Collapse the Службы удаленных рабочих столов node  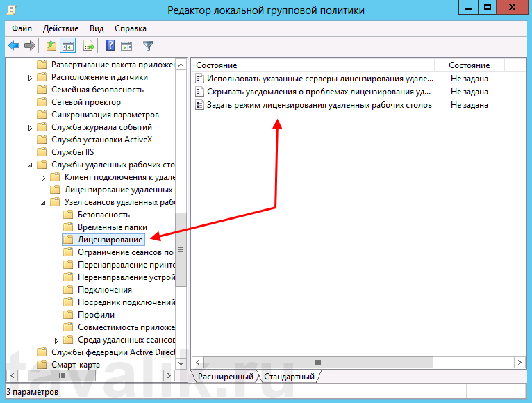pyautogui.click(x=30, y=165)
